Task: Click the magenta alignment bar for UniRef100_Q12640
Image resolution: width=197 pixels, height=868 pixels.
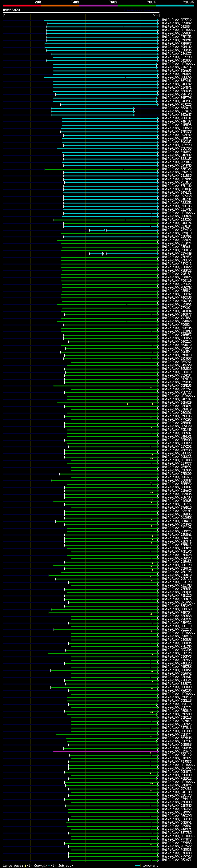Action: click(105, 751)
